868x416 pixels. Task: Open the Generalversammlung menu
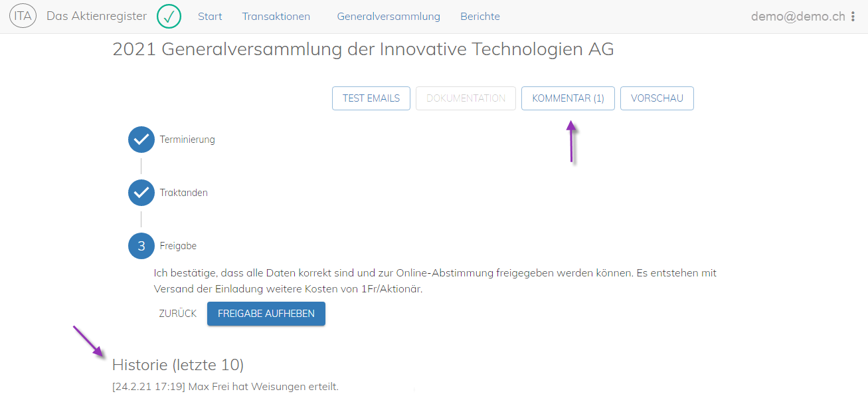(x=389, y=17)
